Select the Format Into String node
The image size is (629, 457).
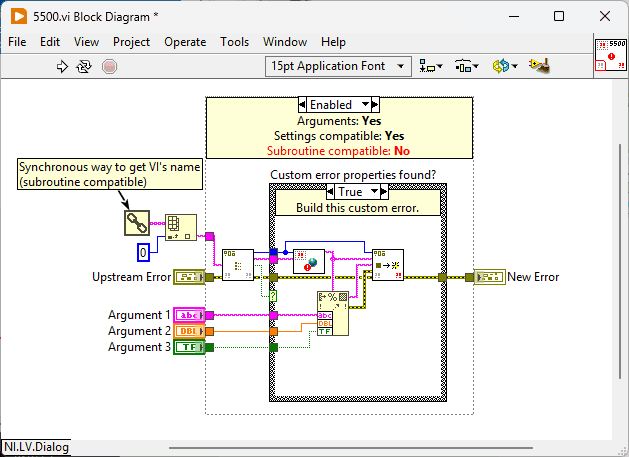click(333, 313)
